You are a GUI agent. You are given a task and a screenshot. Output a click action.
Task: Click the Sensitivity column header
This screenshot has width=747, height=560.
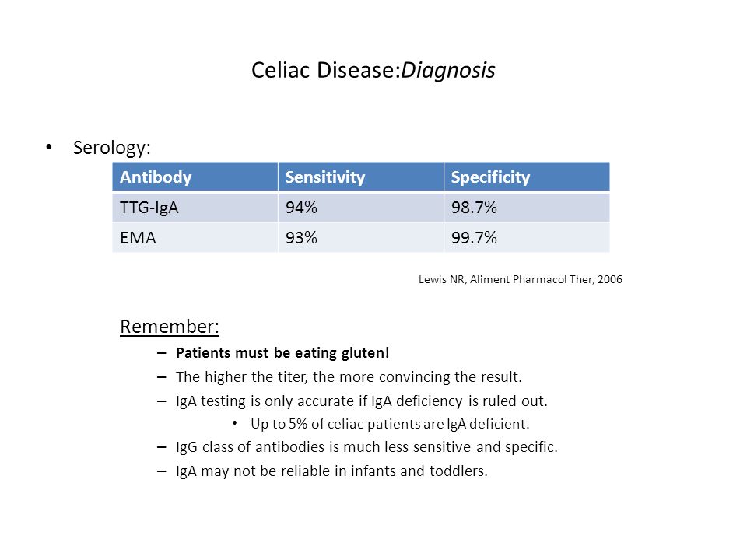[360, 177]
